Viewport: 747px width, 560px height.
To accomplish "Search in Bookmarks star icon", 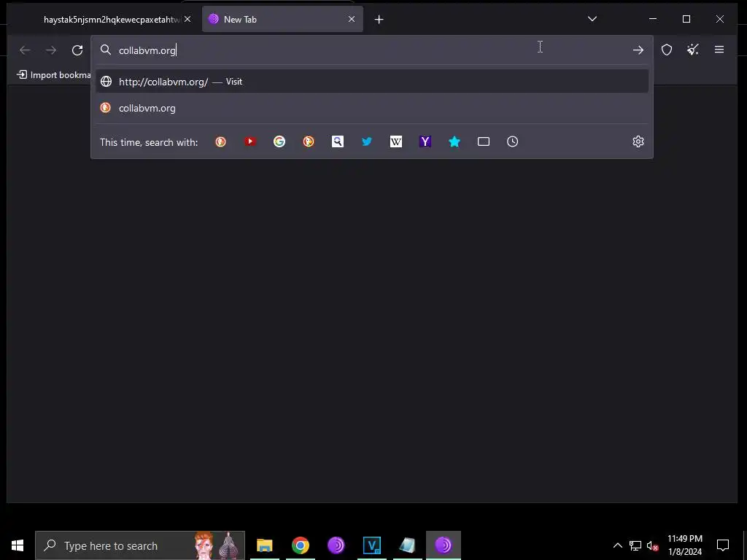I will [x=454, y=141].
